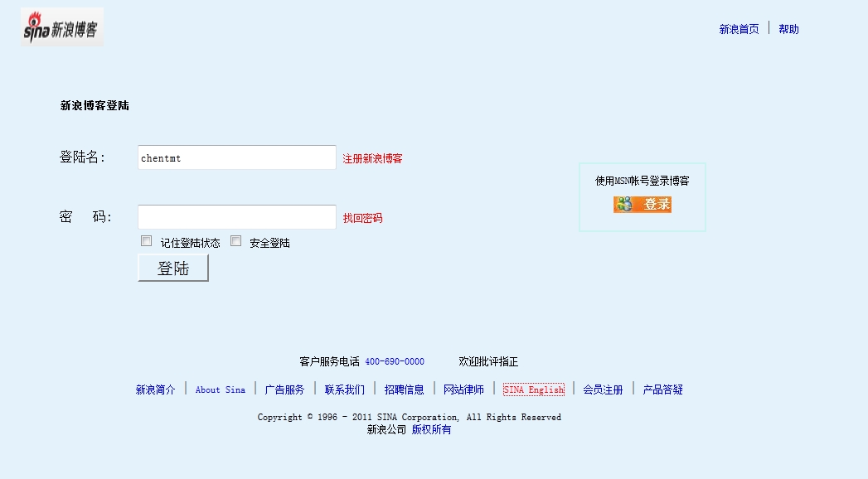
Task: Click the 欢迎批评指正 text
Action: click(488, 362)
